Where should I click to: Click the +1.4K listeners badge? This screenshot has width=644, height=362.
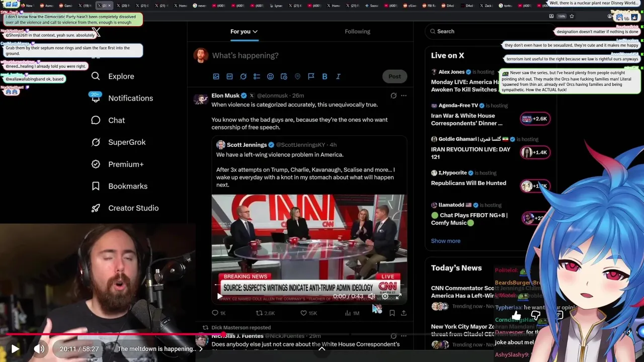tap(535, 152)
